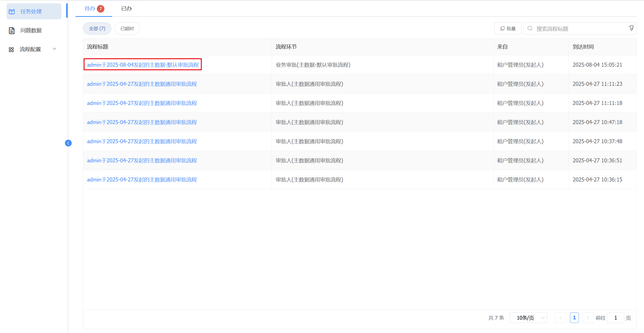Expand the 流程配置 menu chevron
The image size is (644, 333).
tap(54, 49)
